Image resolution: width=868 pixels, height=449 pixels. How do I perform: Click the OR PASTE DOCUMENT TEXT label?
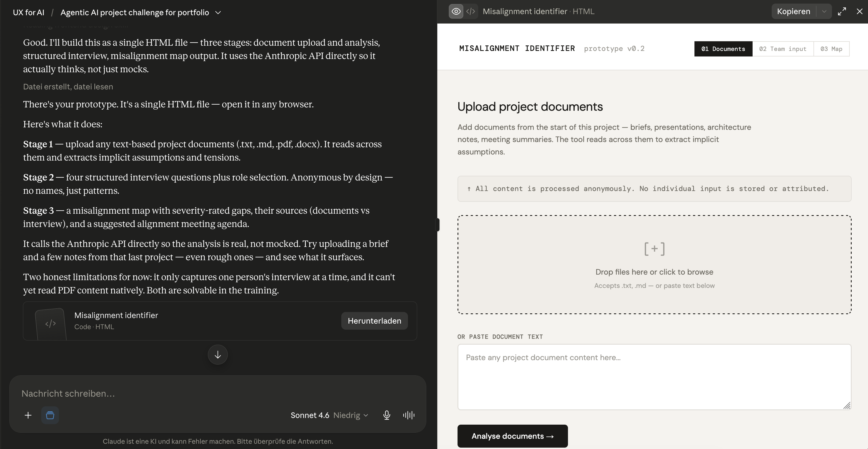click(500, 337)
